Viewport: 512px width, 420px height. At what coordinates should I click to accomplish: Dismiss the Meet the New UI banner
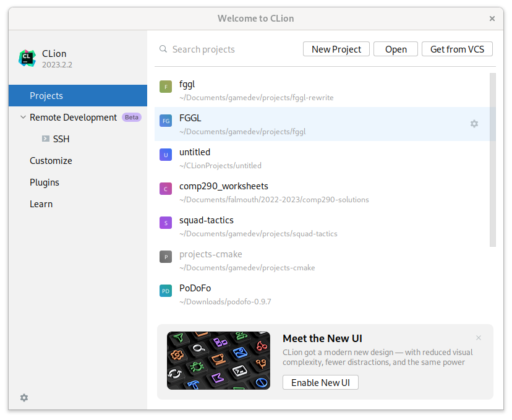click(479, 338)
